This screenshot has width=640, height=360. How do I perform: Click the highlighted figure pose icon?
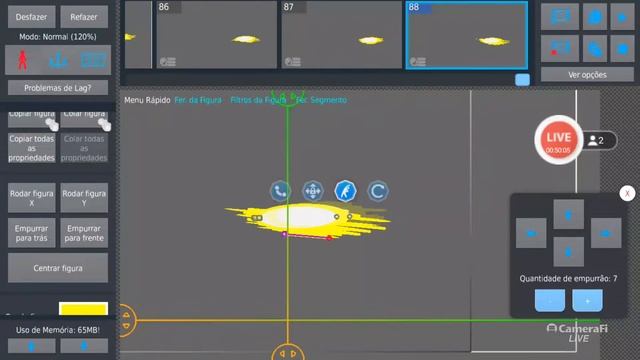(345, 191)
